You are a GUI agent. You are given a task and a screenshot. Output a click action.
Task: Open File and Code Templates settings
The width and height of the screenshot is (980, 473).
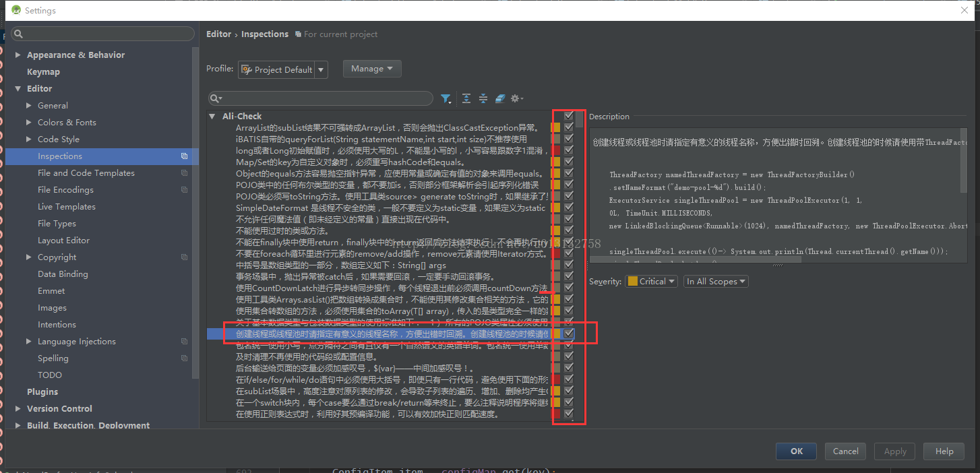click(x=86, y=173)
